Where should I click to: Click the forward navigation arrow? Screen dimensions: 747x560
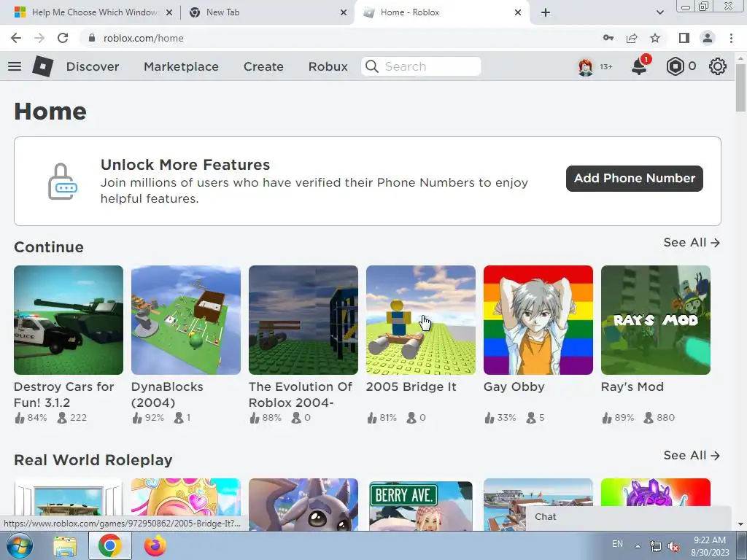[39, 38]
